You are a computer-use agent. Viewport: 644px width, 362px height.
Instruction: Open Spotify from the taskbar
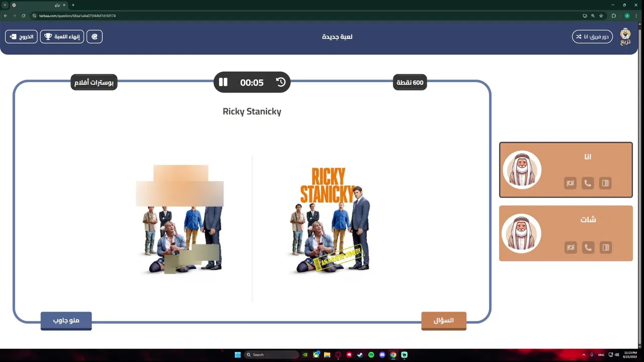(371, 355)
